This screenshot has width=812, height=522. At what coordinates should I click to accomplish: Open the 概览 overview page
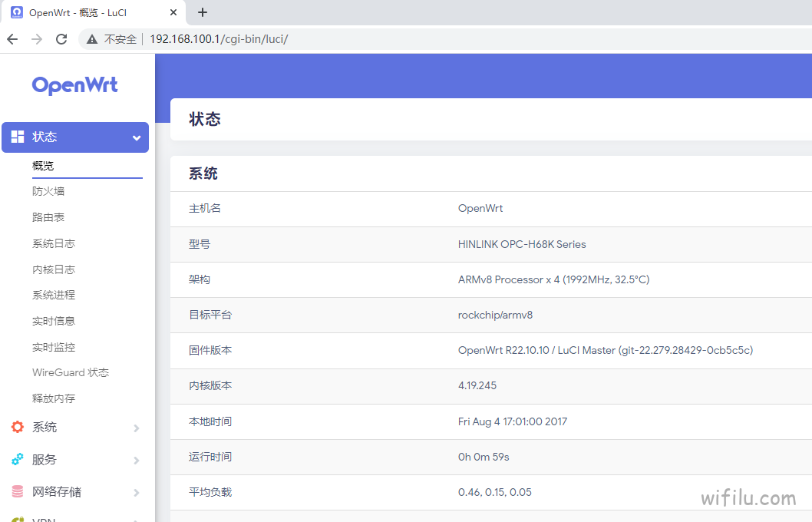point(43,167)
